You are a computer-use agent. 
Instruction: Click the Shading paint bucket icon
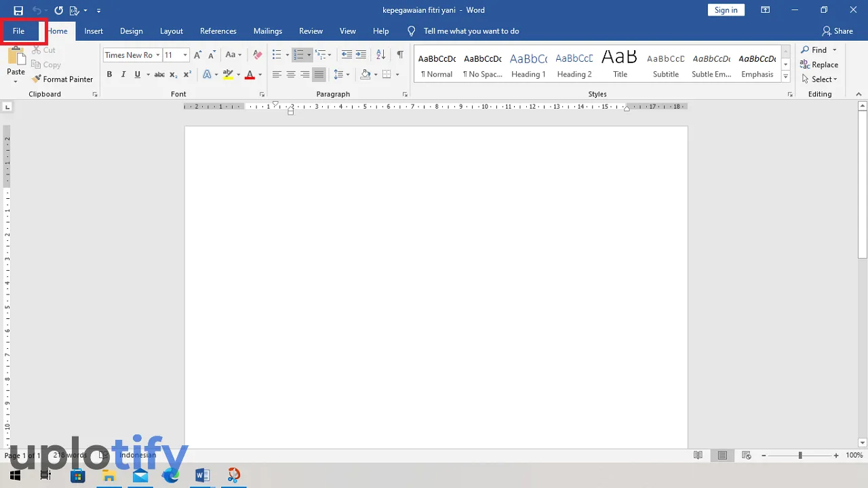tap(365, 75)
